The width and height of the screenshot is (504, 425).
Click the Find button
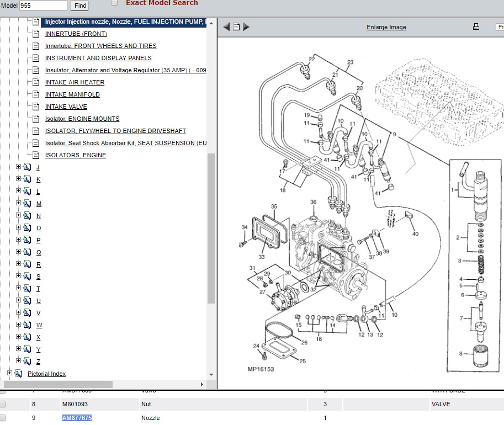80,6
